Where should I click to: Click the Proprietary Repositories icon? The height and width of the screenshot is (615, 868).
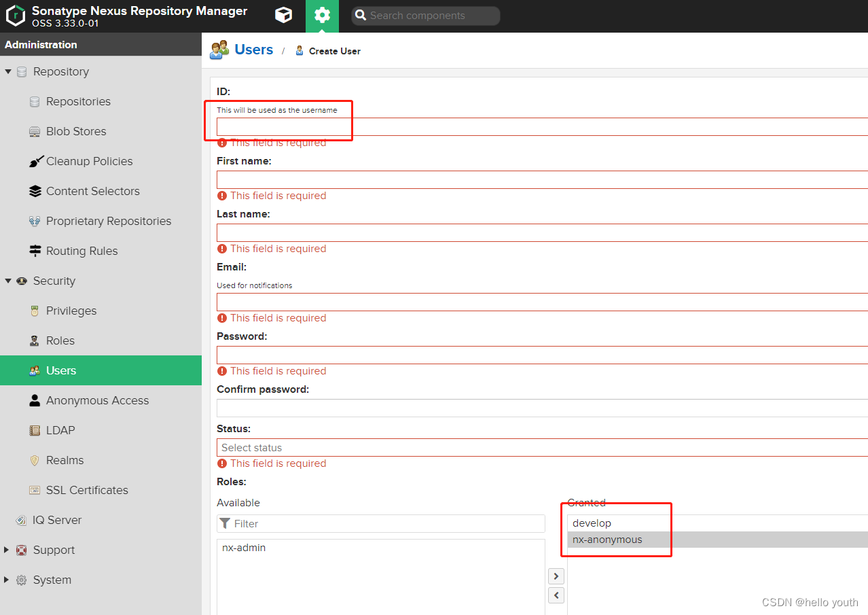35,220
